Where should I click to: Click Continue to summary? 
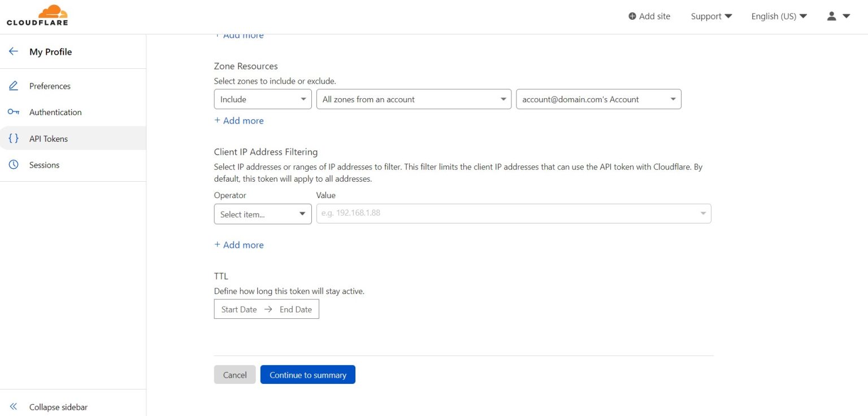pos(308,374)
